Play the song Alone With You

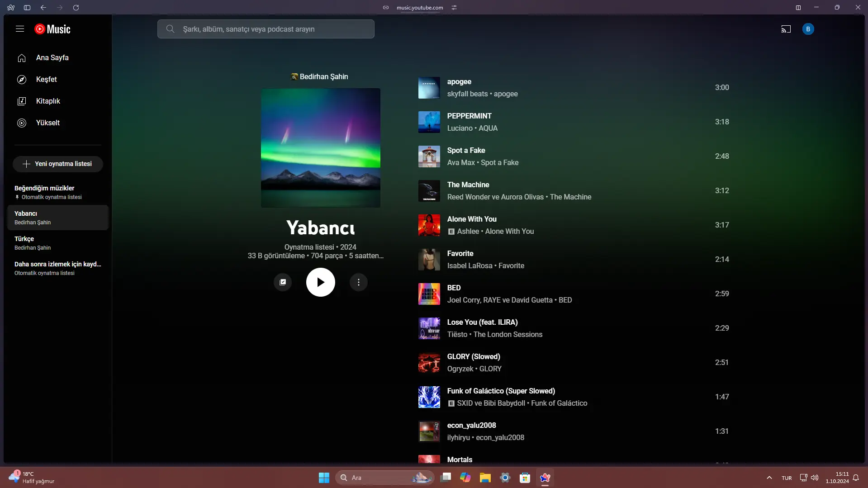(472, 219)
